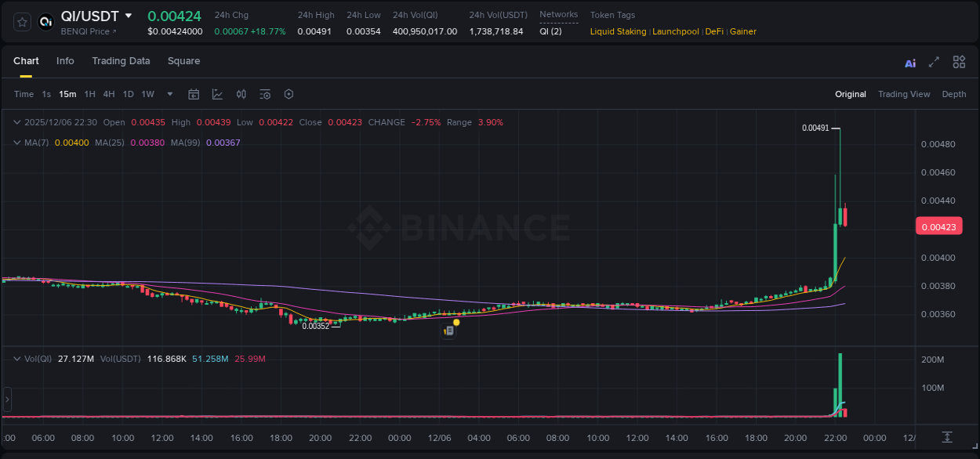The height and width of the screenshot is (459, 980).
Task: Open the Launchpool token tag
Action: coord(676,31)
